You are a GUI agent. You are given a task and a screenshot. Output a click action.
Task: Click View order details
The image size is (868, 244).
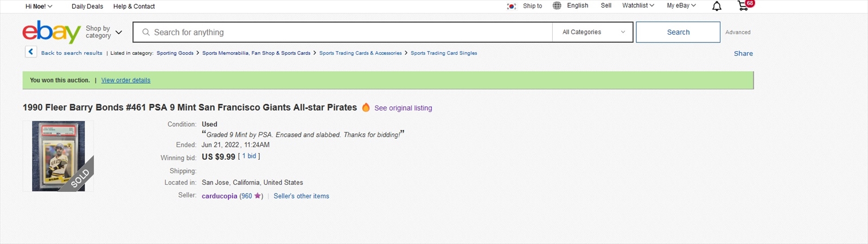pyautogui.click(x=126, y=80)
